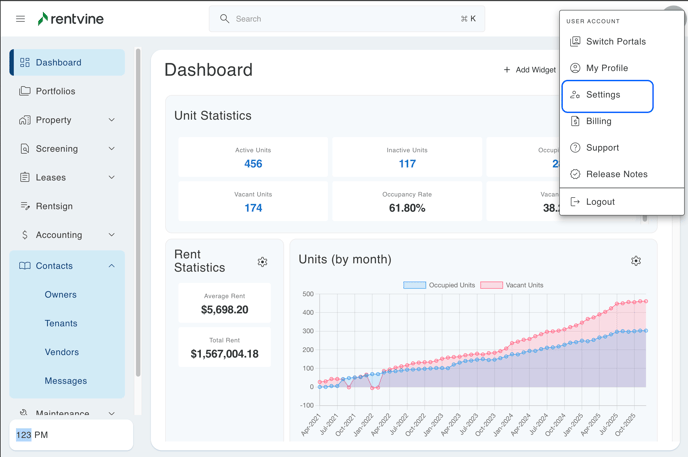Open Rent Statistics gear settings
This screenshot has width=688, height=457.
(262, 262)
